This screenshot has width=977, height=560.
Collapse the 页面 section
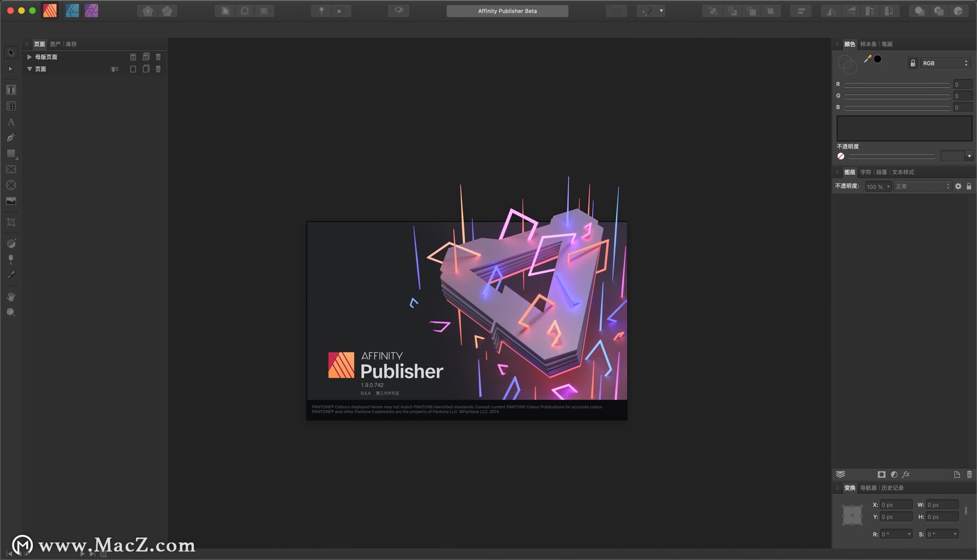[30, 69]
